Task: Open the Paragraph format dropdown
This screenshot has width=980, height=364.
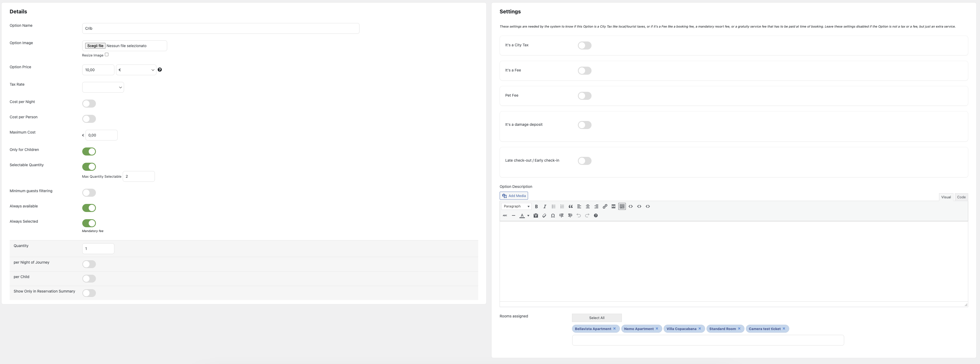Action: [516, 206]
